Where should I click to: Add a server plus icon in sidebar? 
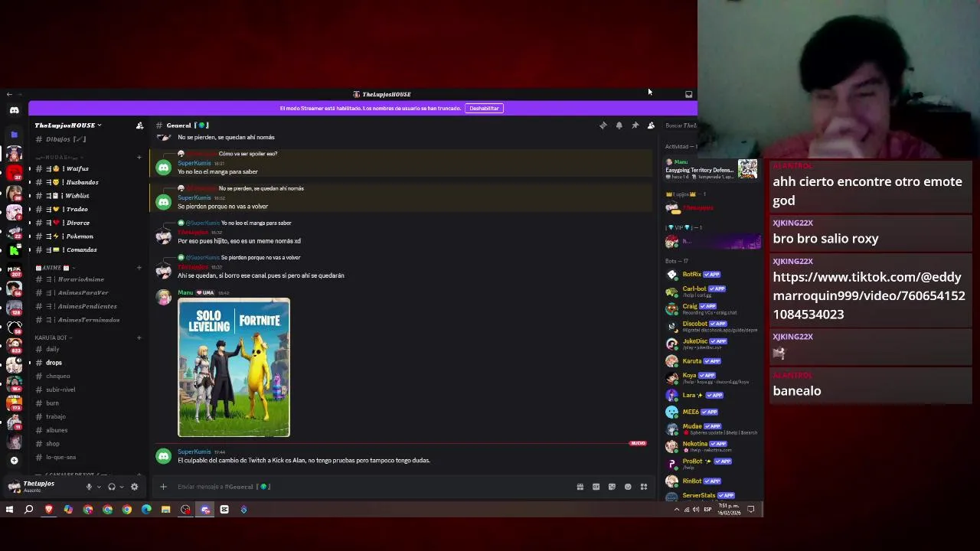pos(14,461)
